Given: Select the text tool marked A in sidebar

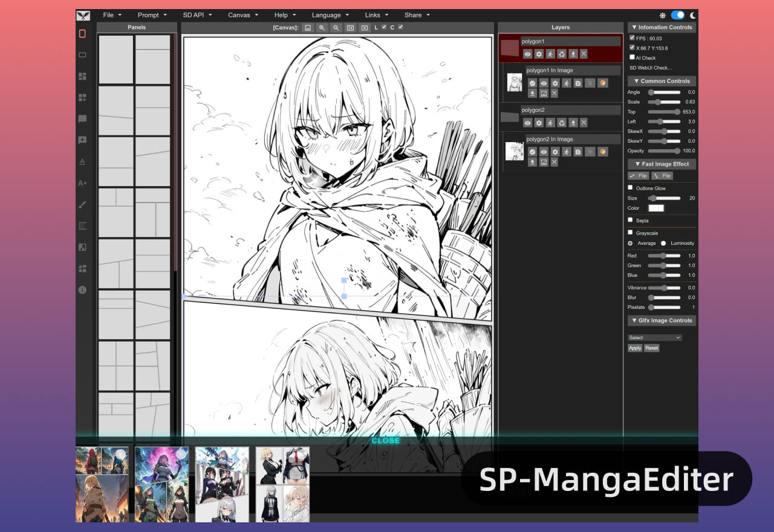Looking at the screenshot, I should pos(82,161).
